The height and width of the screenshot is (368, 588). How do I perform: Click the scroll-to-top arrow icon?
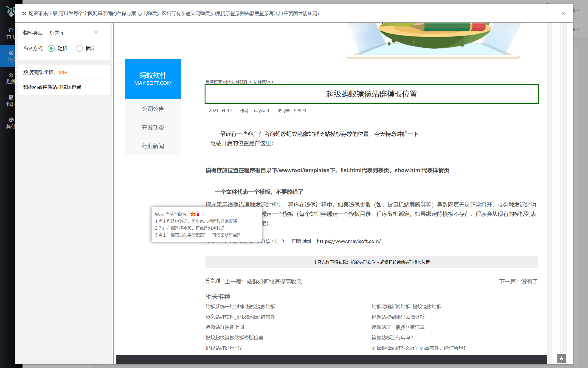click(562, 358)
